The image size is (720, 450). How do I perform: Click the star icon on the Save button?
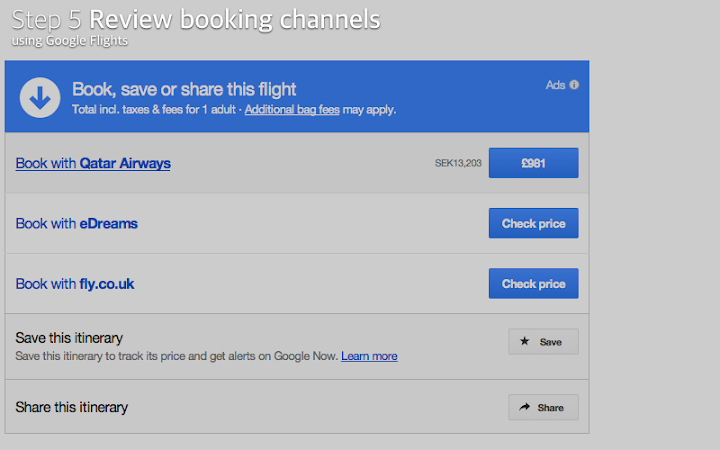coord(525,342)
